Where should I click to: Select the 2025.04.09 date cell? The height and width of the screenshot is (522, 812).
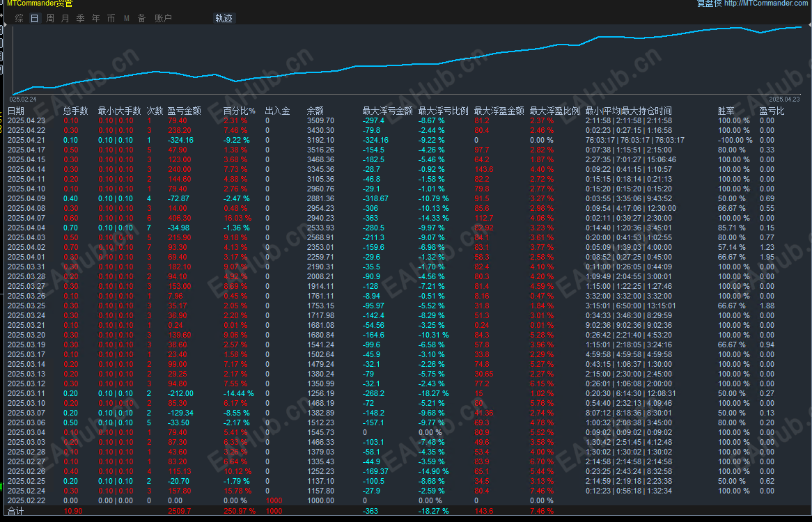(26, 198)
